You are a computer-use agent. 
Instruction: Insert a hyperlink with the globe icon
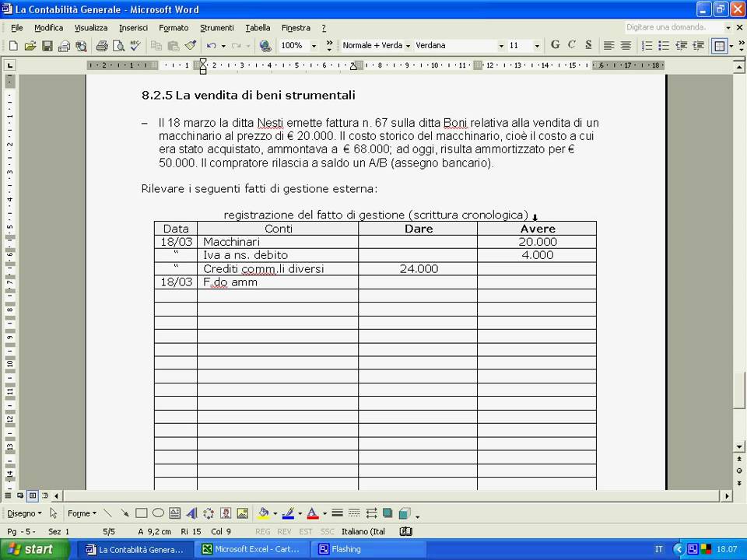click(x=265, y=46)
